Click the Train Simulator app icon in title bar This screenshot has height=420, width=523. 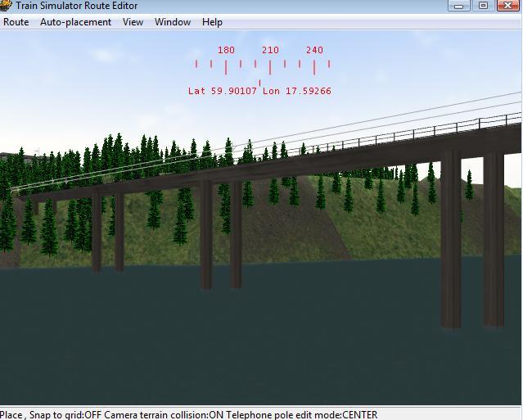coord(6,6)
